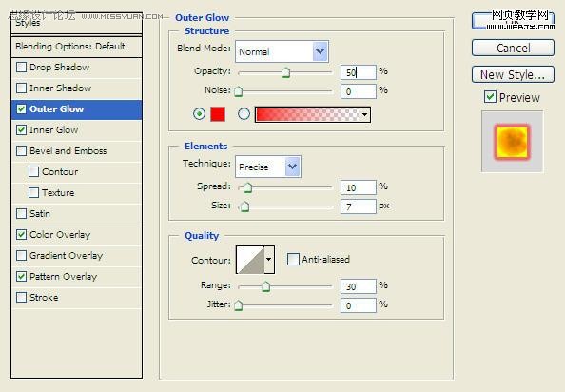The height and width of the screenshot is (392, 565).
Task: Open the Drop Shadow settings row
Action: coord(76,68)
